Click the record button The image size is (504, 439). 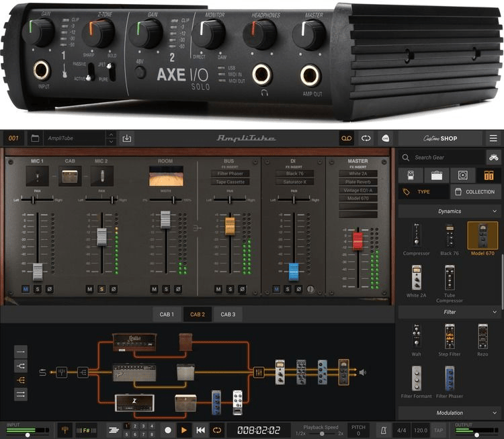coord(168,430)
